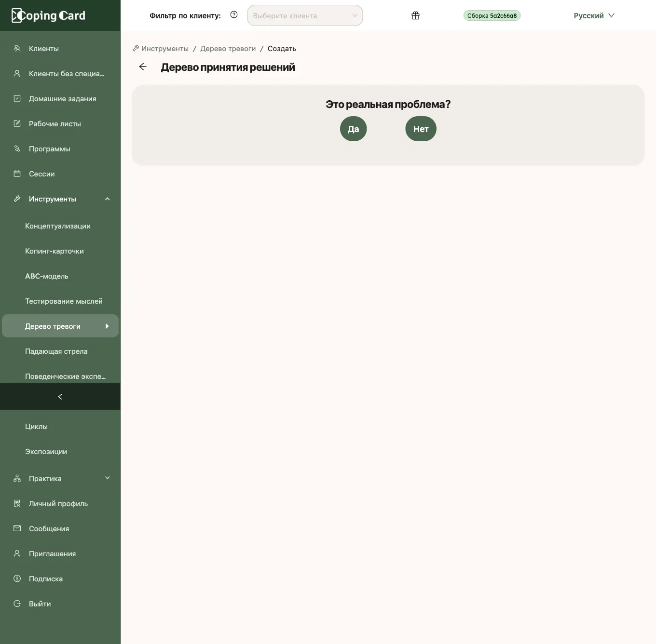This screenshot has height=644, width=656.
Task: Click the Клиенты people icon
Action: [x=17, y=48]
